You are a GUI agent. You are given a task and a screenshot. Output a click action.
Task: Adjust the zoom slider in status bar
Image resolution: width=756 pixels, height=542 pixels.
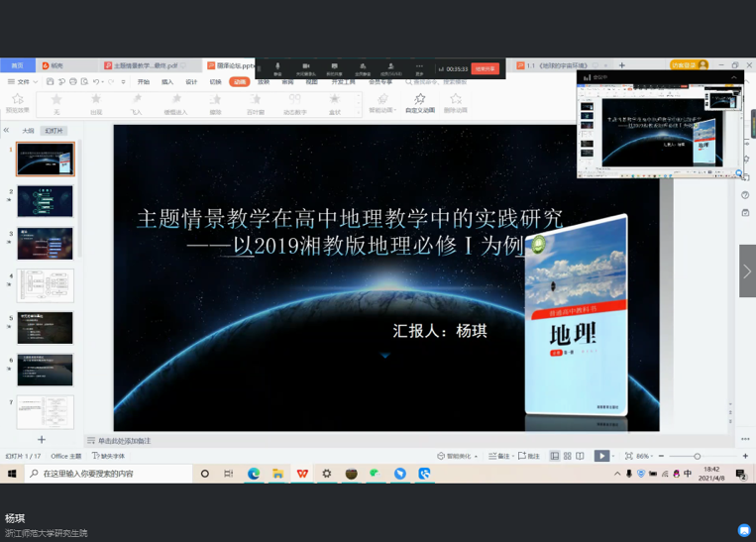[x=697, y=456]
